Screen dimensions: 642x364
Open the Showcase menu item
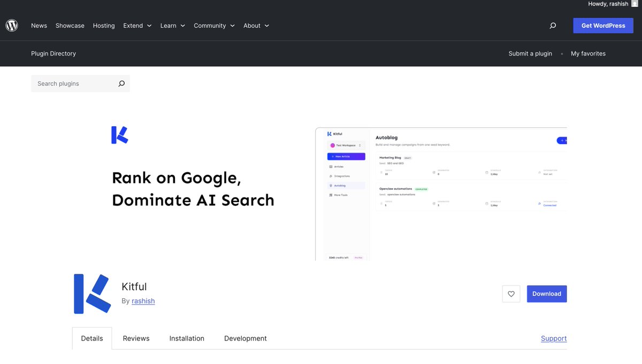(x=70, y=26)
